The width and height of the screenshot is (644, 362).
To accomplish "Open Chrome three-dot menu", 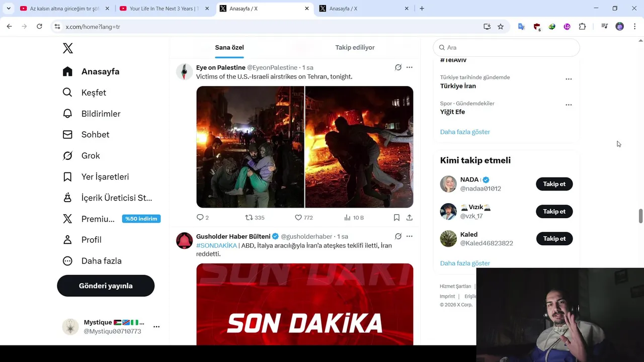I will 634,27.
